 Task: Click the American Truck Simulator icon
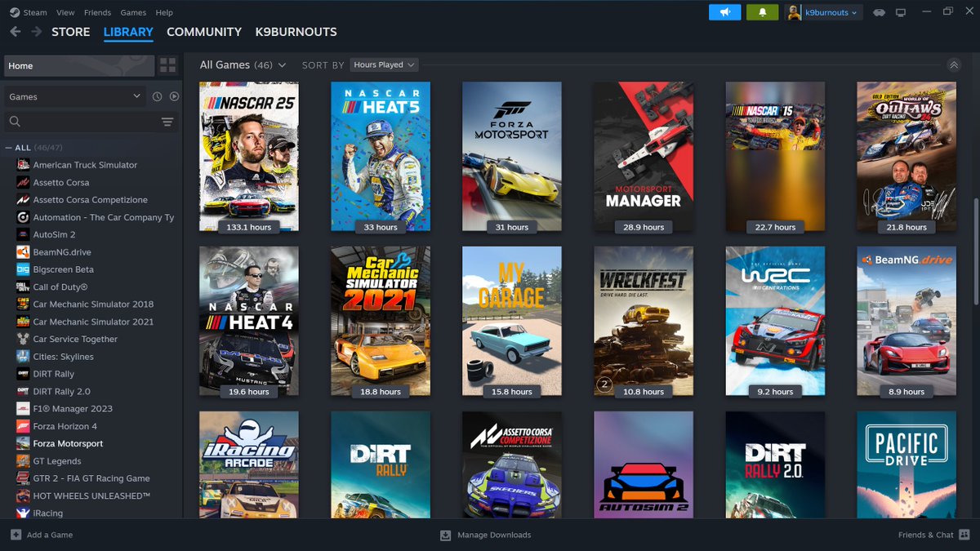(23, 165)
